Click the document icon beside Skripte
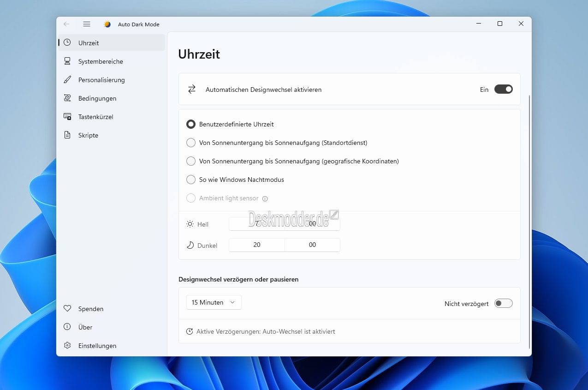The width and height of the screenshot is (588, 390). point(67,135)
